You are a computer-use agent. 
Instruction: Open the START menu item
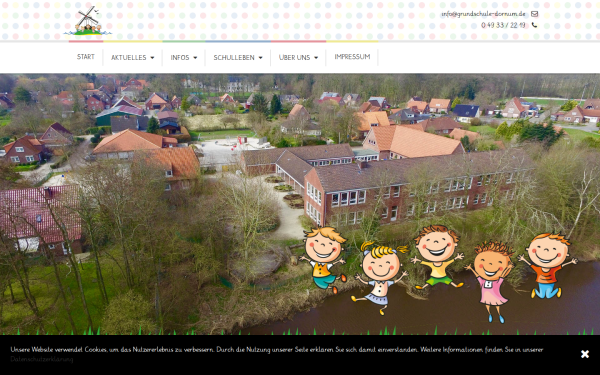[86, 57]
